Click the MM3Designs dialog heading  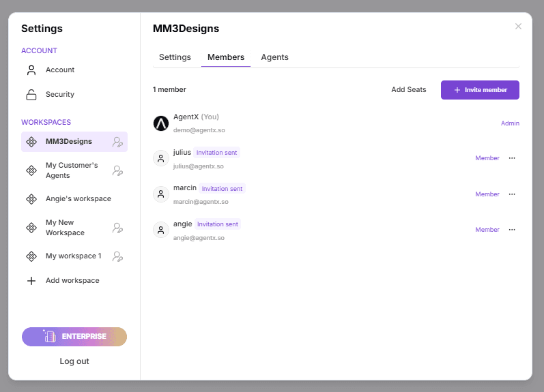coord(186,29)
